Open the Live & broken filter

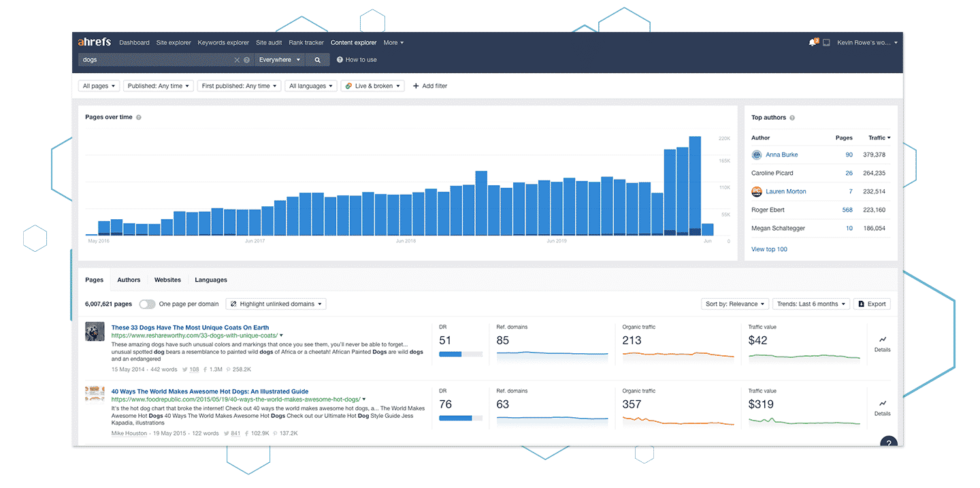372,86
